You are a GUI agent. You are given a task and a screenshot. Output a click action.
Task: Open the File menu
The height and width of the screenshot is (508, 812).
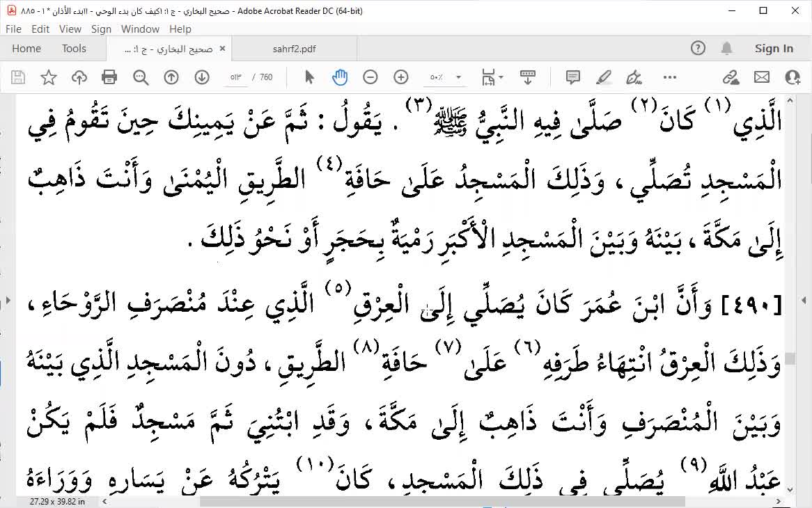click(13, 29)
